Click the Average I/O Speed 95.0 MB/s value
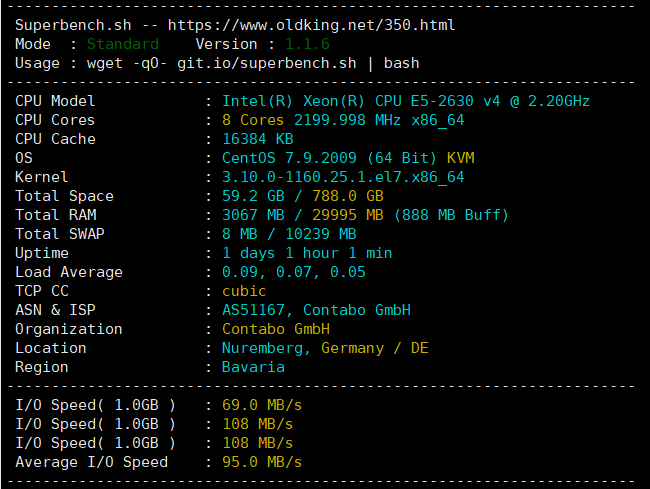 tap(262, 462)
